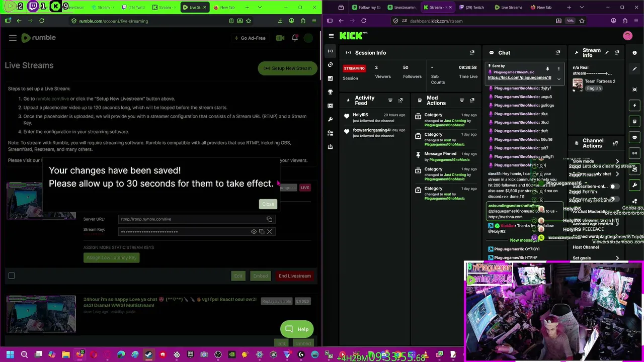The height and width of the screenshot is (362, 644).
Task: Open the extensions icon in left browser toolbar
Action: click(303, 21)
